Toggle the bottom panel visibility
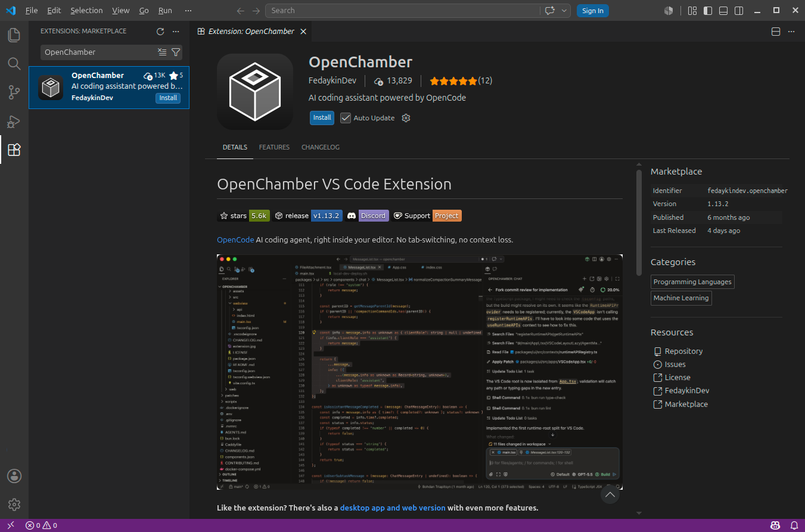This screenshot has height=532, width=805. pos(723,11)
